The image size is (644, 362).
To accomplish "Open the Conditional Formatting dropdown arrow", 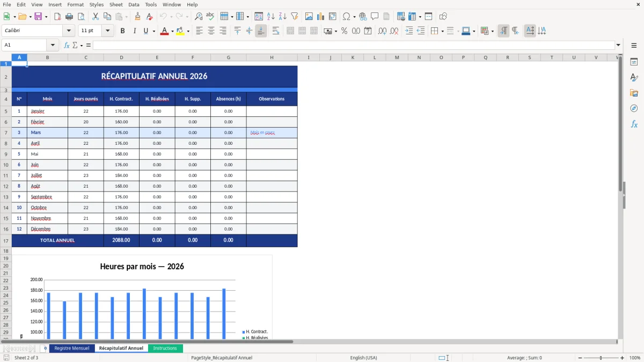I will click(x=492, y=31).
